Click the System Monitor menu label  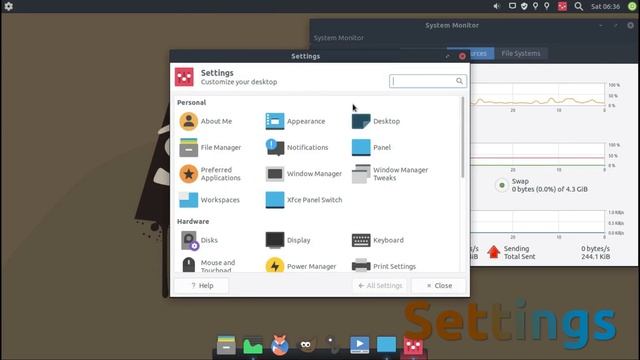338,38
